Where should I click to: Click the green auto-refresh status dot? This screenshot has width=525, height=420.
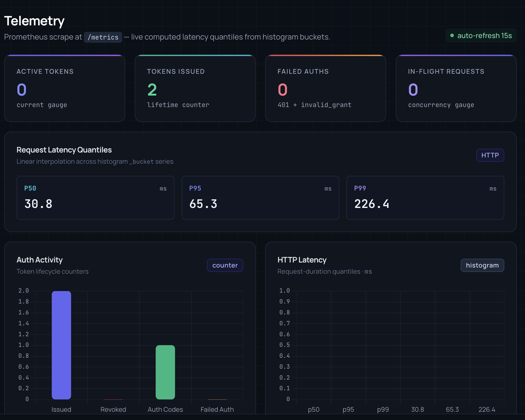pos(452,36)
